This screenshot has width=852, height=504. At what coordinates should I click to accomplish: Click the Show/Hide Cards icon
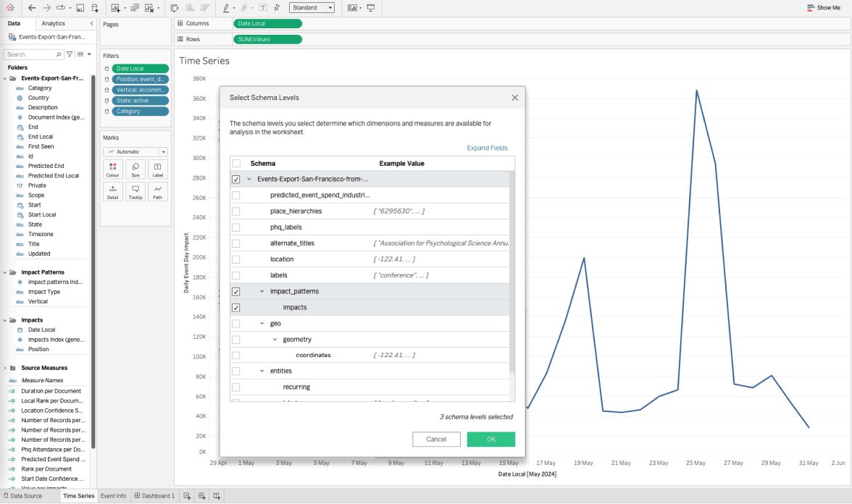[x=352, y=7]
